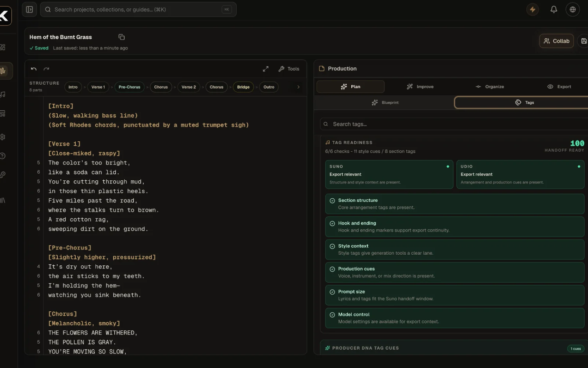The width and height of the screenshot is (588, 368).
Task: Click the Collab button
Action: 556,41
